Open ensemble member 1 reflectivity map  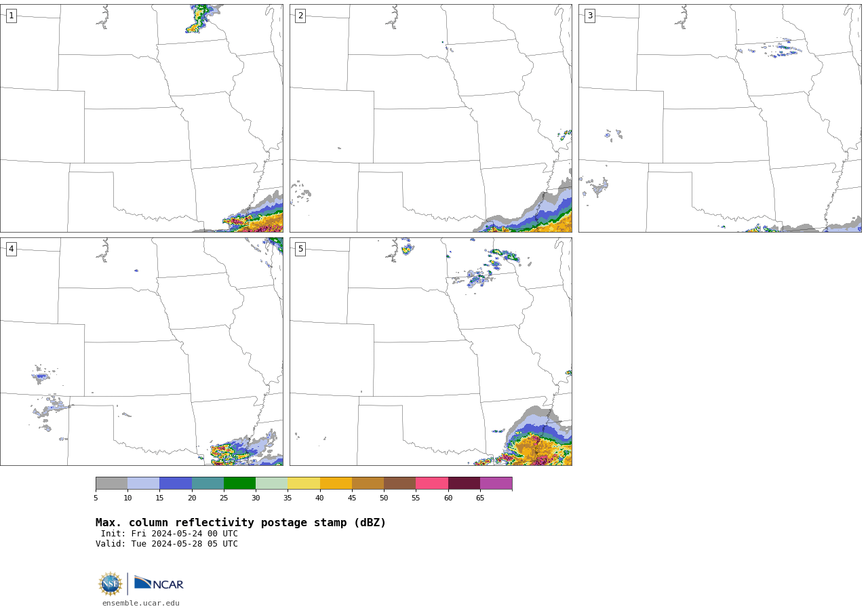click(142, 118)
